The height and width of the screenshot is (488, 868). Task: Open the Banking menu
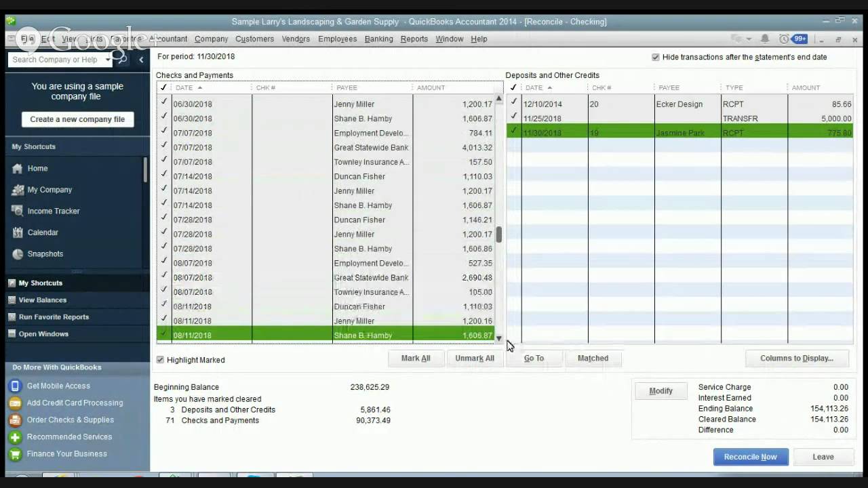pos(378,39)
